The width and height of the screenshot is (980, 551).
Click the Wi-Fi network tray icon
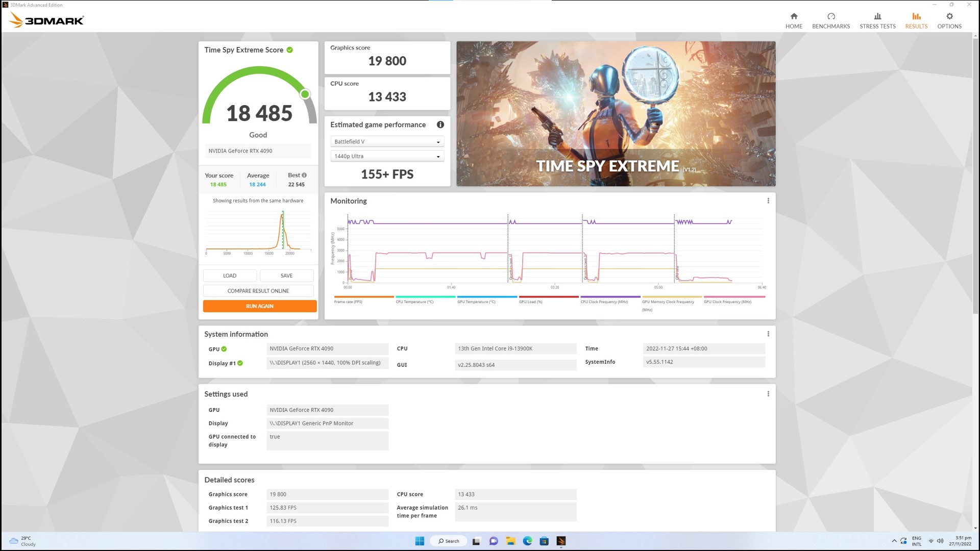click(x=931, y=541)
